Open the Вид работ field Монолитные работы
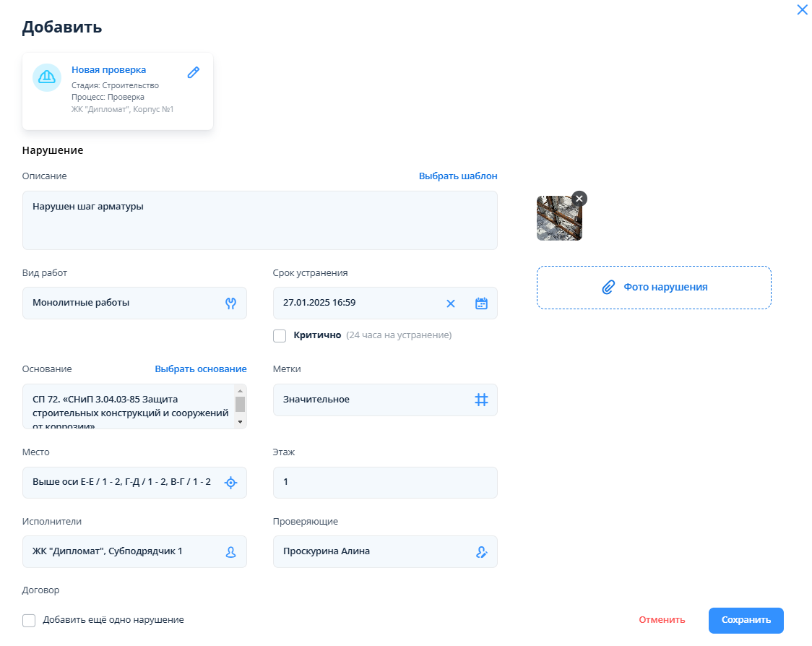 [x=123, y=303]
